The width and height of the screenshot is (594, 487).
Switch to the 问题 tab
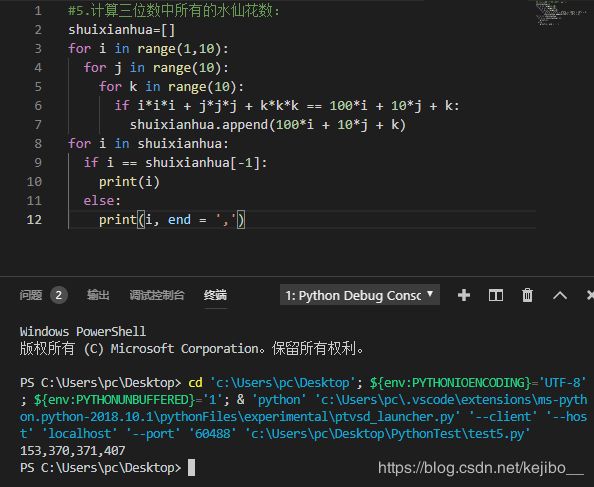pos(31,295)
